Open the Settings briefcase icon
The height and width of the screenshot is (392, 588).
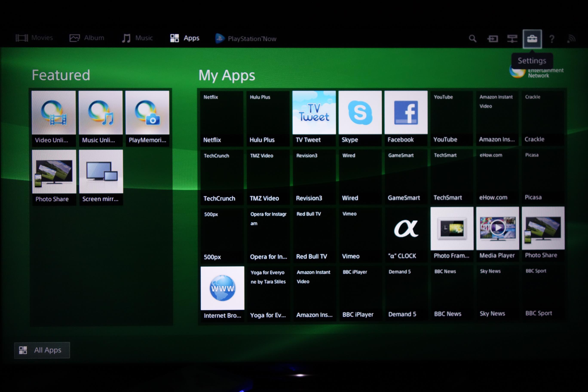pyautogui.click(x=532, y=39)
